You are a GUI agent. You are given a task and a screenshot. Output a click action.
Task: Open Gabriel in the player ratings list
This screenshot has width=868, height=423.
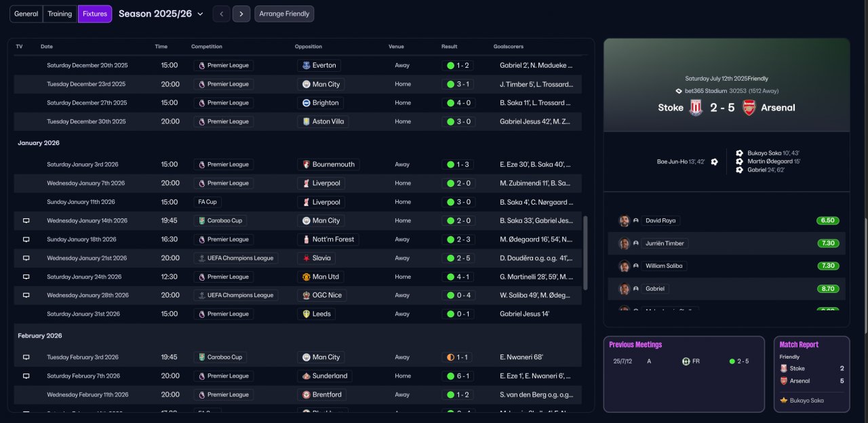(655, 289)
